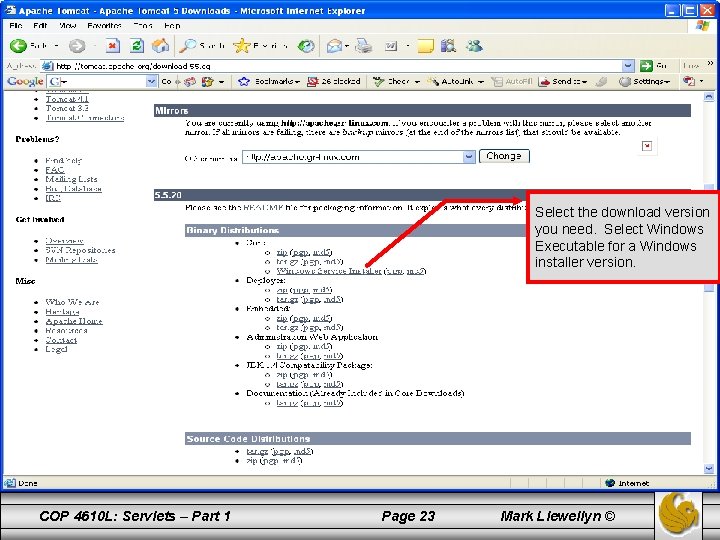720x540 pixels.
Task: Expand the Back button history arrow
Action: click(x=56, y=46)
